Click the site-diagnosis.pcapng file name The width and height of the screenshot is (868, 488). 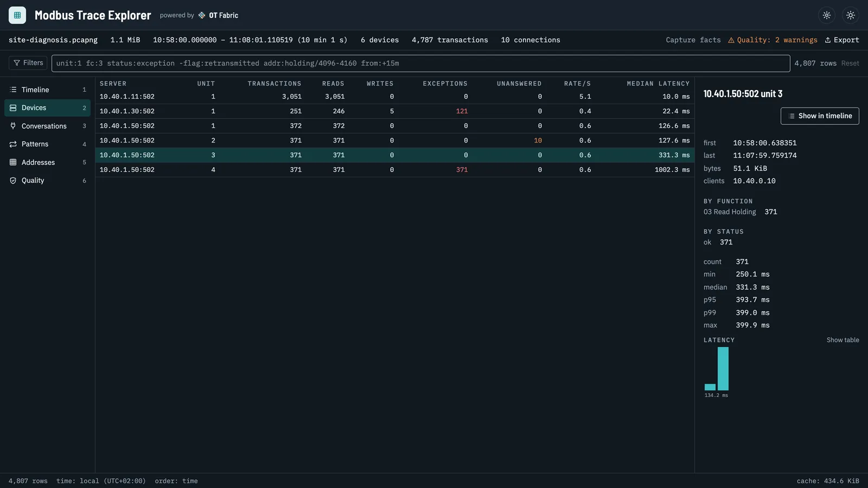pos(53,40)
